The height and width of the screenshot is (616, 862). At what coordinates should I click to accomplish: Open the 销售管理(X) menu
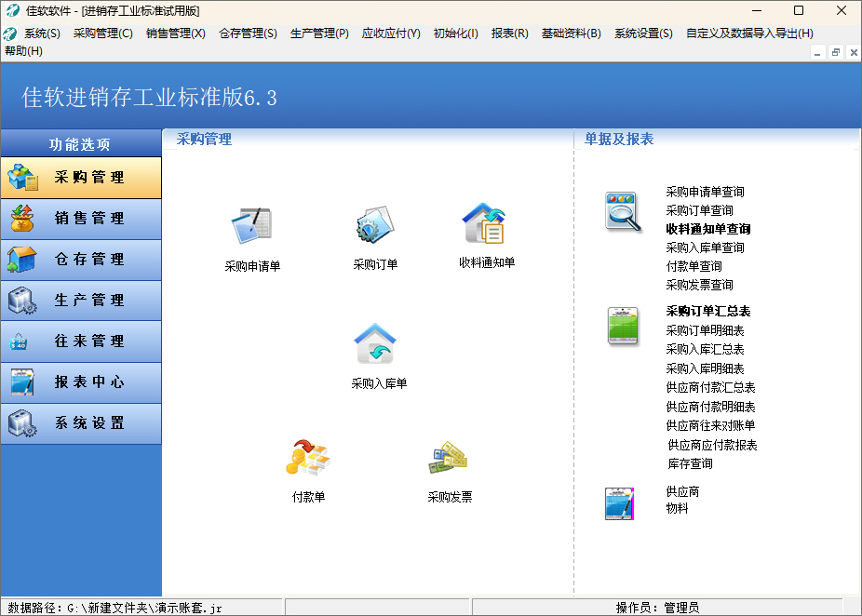click(175, 33)
